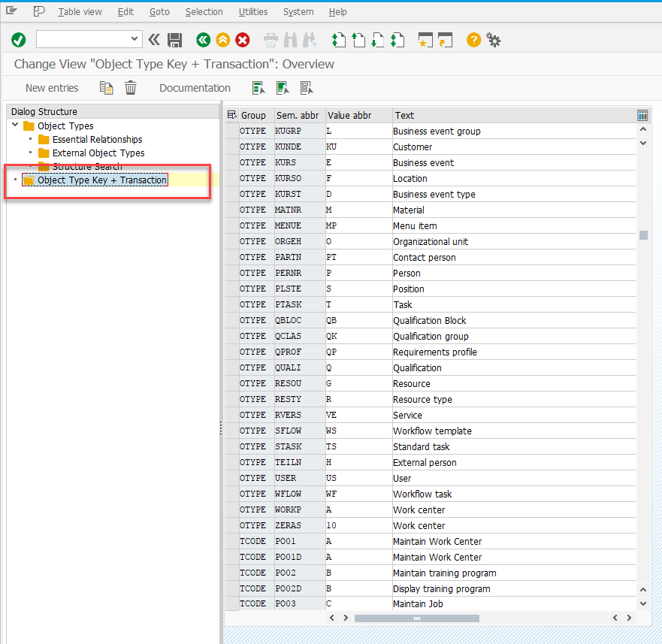
Task: Open the Help menu
Action: click(337, 12)
